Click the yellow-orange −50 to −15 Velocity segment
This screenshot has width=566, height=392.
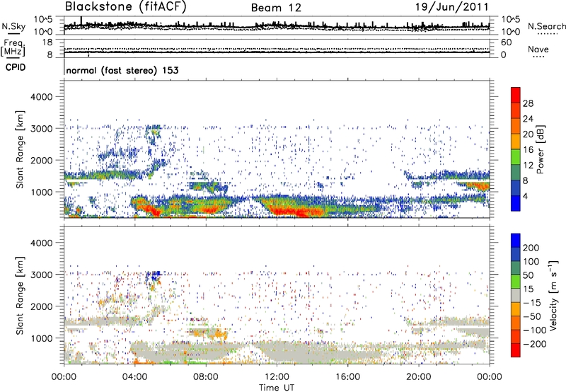click(516, 309)
